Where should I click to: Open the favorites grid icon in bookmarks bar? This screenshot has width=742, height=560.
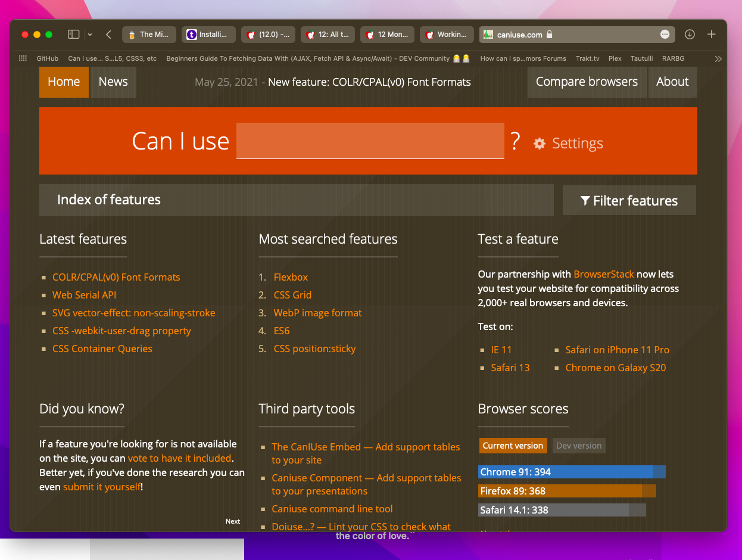(23, 58)
